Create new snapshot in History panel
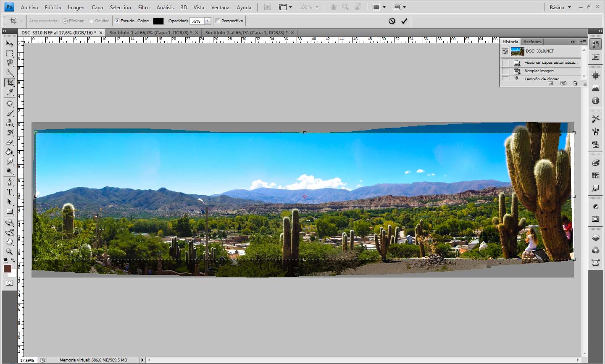 click(x=563, y=84)
